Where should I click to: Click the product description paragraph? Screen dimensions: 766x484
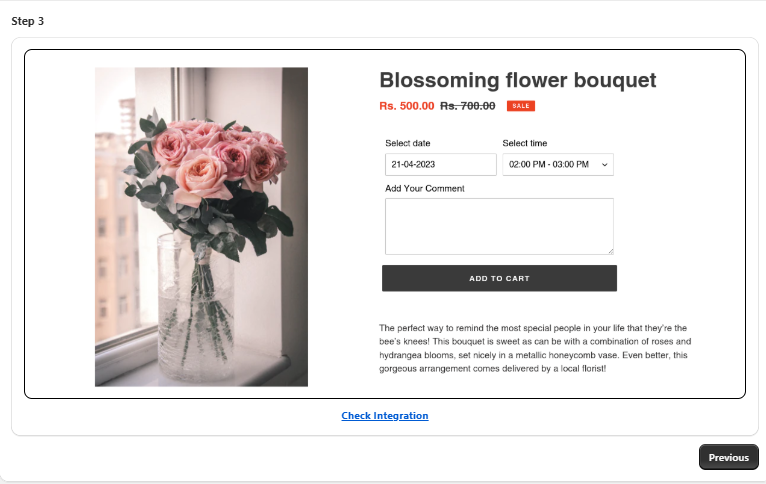(535, 348)
